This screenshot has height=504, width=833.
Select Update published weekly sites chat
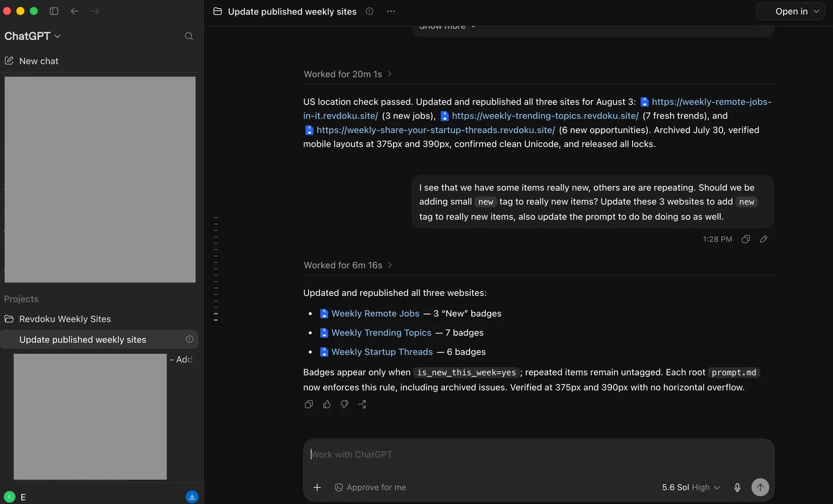pyautogui.click(x=99, y=339)
